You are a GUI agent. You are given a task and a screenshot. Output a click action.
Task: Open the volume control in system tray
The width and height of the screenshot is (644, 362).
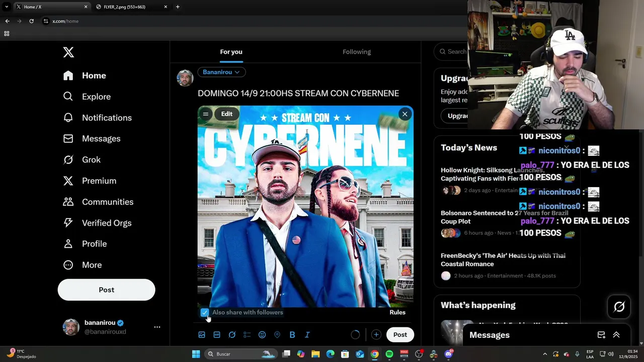click(611, 354)
